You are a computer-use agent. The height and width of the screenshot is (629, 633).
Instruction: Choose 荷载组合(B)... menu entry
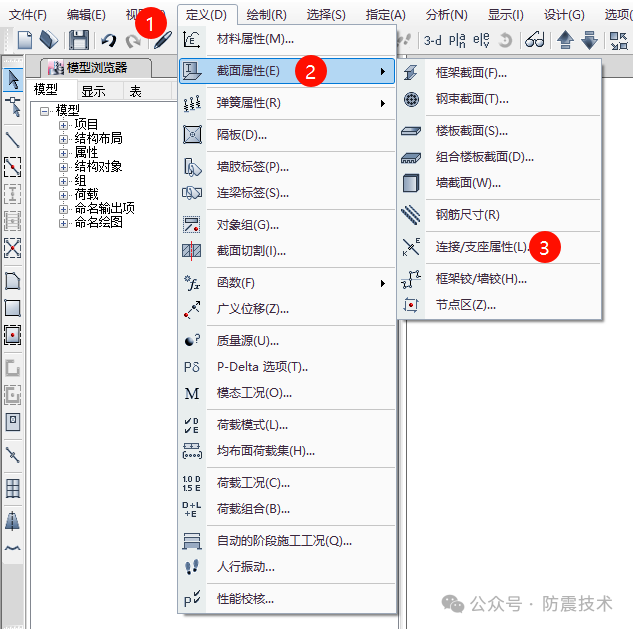pos(287,509)
